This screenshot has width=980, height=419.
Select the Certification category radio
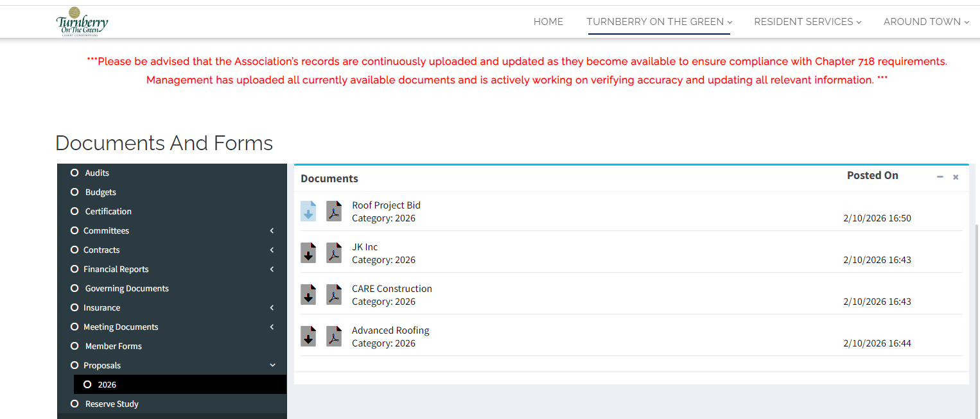74,211
